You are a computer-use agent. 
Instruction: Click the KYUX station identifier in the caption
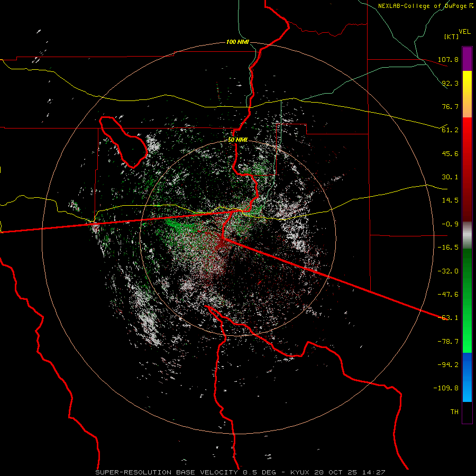pos(300,472)
